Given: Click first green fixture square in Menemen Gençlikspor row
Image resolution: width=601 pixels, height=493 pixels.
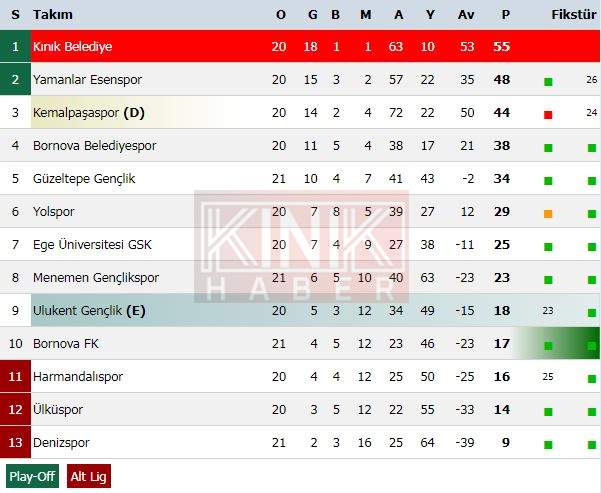Looking at the screenshot, I should pos(548,280).
